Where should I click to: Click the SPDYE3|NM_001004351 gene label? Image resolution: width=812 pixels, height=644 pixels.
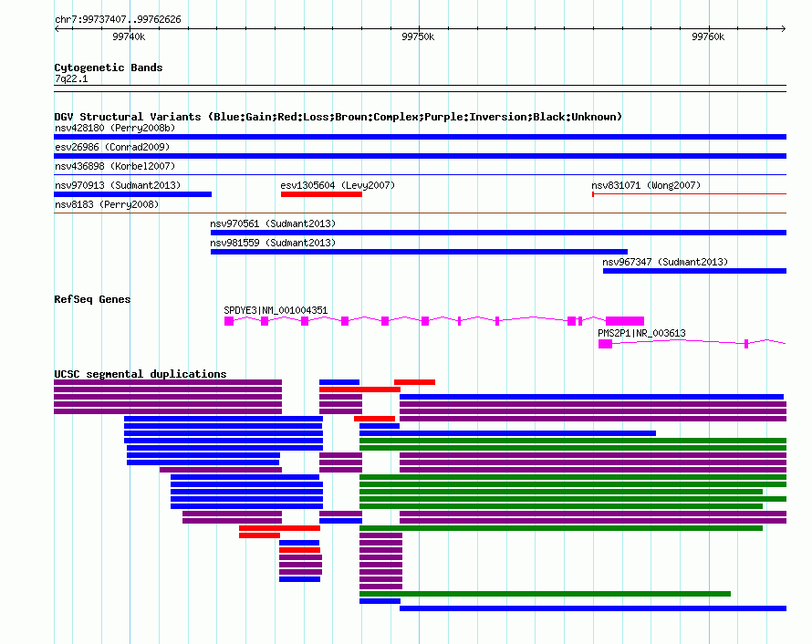276,311
